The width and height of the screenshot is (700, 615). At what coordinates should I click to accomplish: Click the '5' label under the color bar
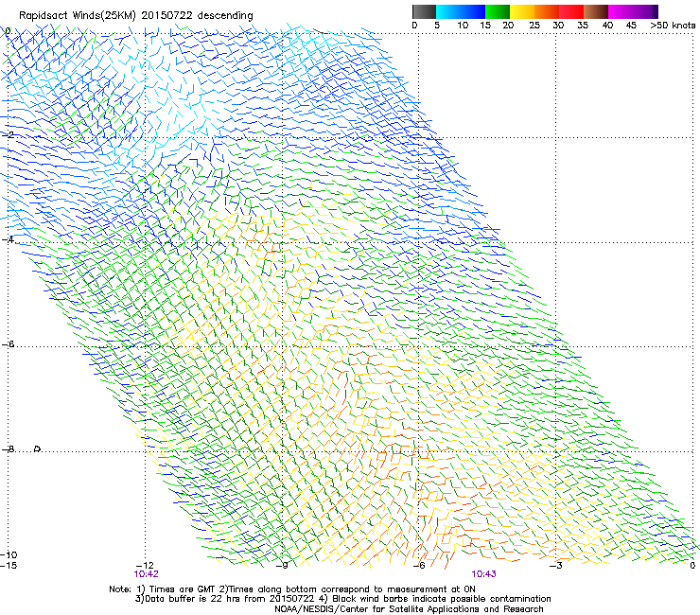(437, 26)
